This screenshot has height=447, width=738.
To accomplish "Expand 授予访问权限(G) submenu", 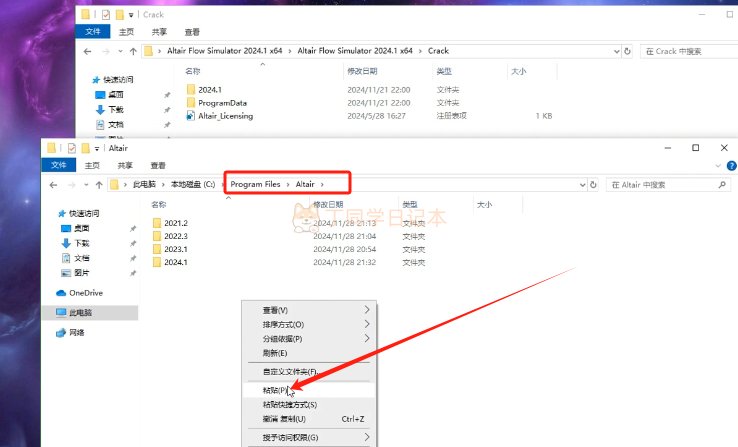I will pyautogui.click(x=311, y=438).
